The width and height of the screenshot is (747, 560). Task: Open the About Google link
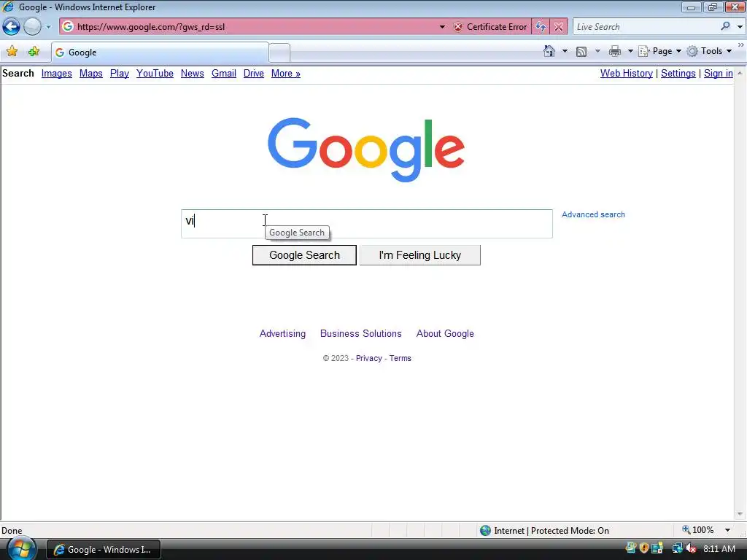pyautogui.click(x=445, y=333)
